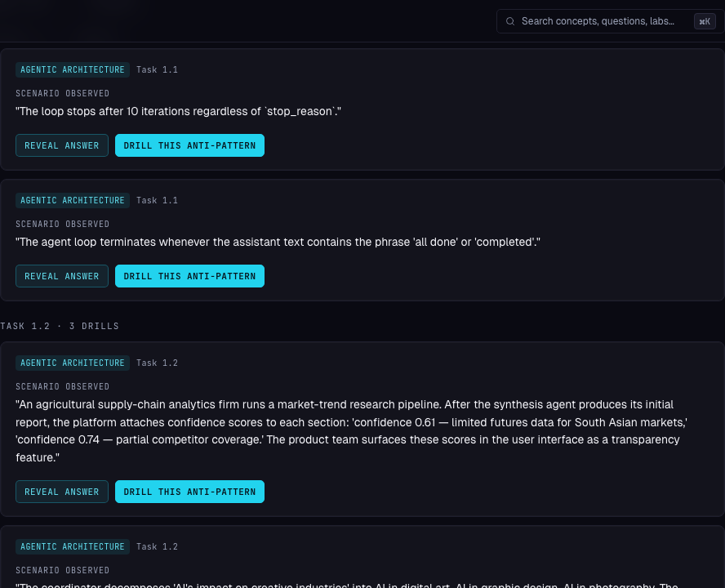Image resolution: width=725 pixels, height=588 pixels.
Task: Drill the confidence scores anti-pattern
Action: [x=189, y=492]
